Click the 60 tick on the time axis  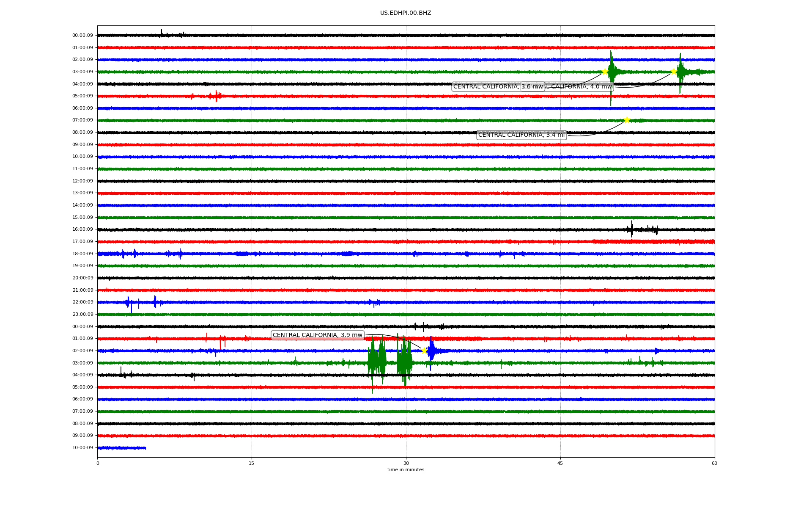click(714, 463)
